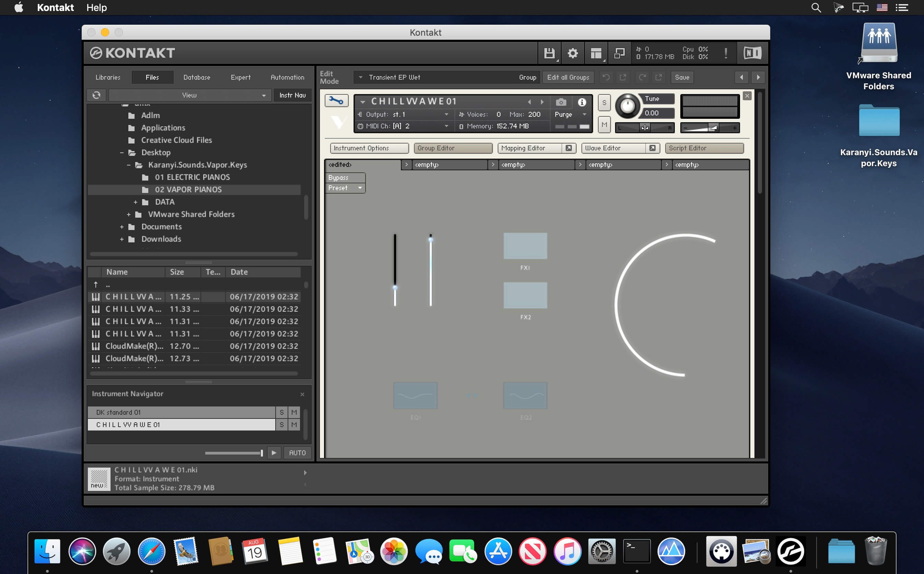The width and height of the screenshot is (924, 574).
Task: Open Wave Editor in external window
Action: [x=652, y=148]
